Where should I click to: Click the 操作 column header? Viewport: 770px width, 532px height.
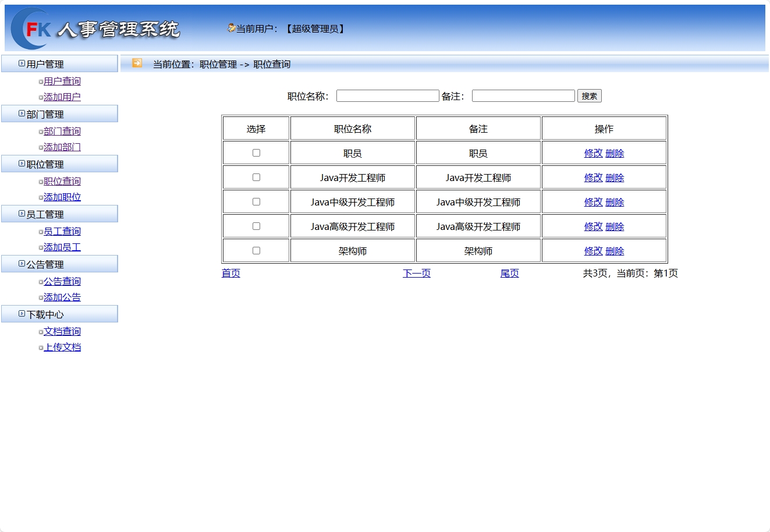coord(604,129)
